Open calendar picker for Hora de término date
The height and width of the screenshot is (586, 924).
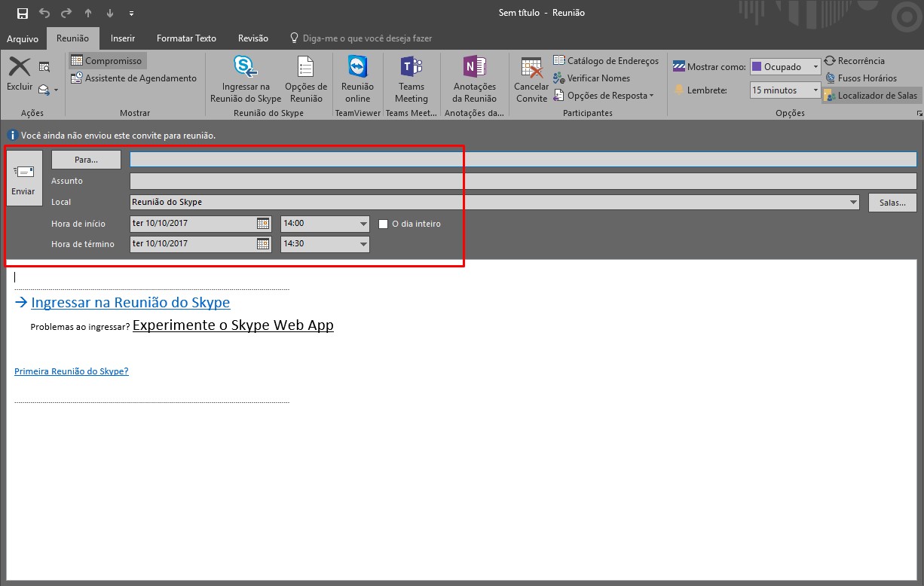click(263, 243)
